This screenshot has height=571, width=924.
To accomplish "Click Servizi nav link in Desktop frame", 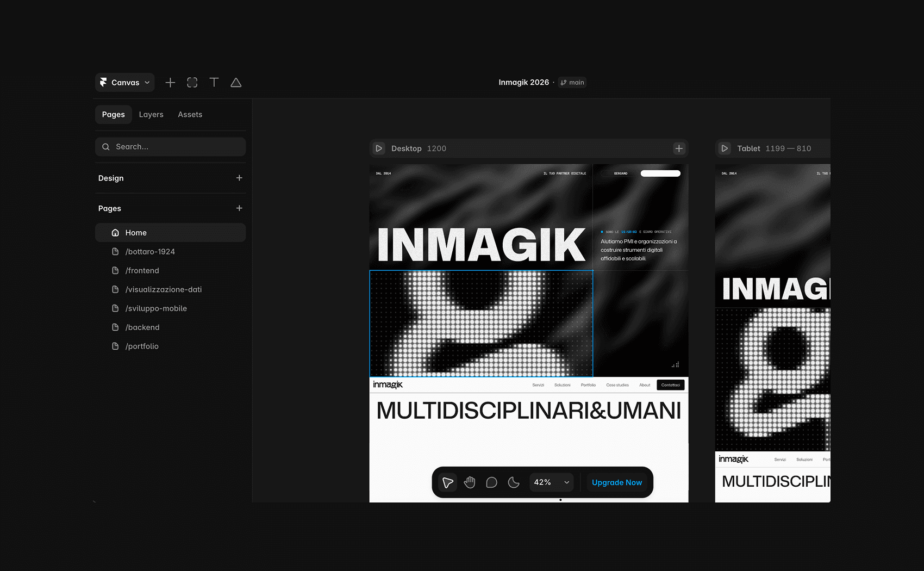I will coord(538,385).
